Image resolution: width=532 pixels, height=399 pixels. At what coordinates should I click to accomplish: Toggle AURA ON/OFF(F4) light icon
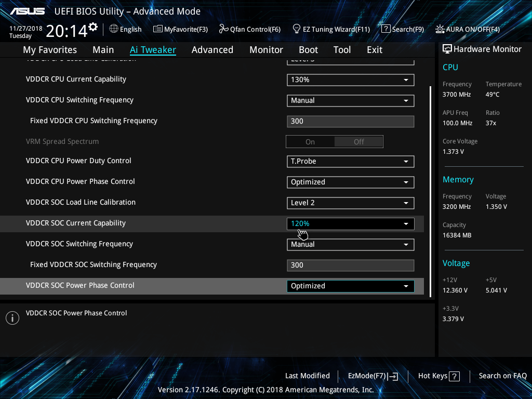pos(440,29)
